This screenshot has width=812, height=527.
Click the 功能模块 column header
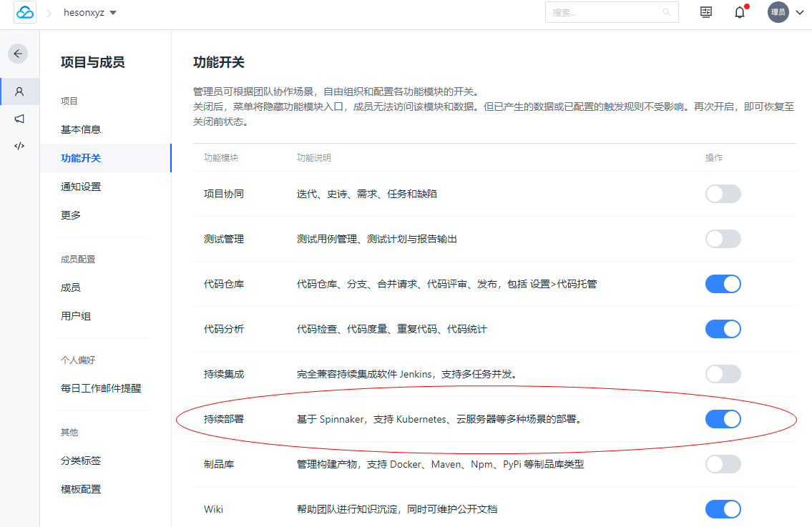[x=221, y=158]
